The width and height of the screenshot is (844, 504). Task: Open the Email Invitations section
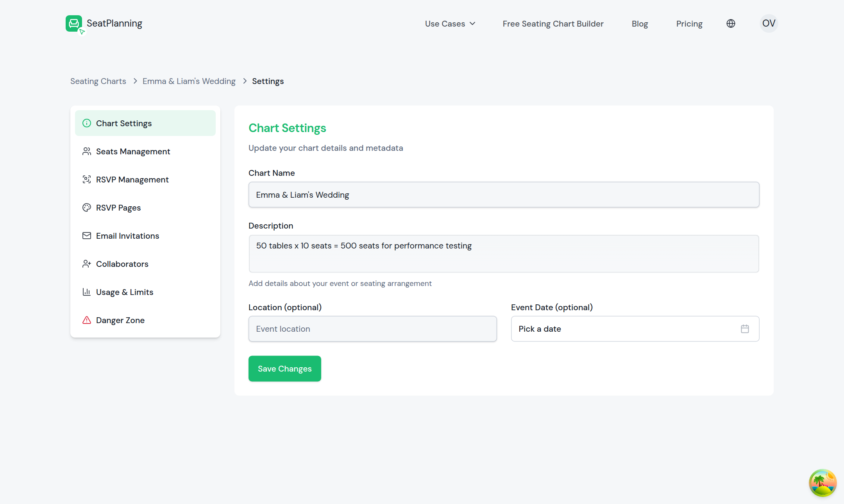pos(145,236)
